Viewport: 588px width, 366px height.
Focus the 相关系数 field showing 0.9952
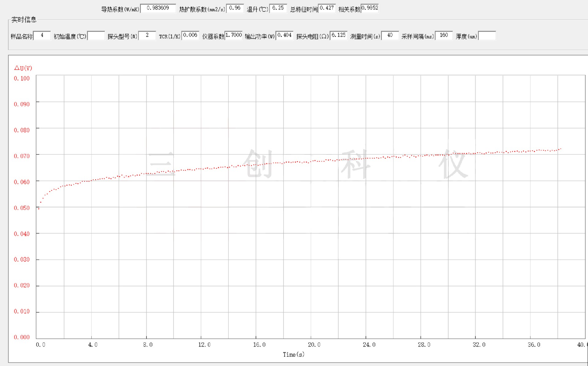[370, 8]
